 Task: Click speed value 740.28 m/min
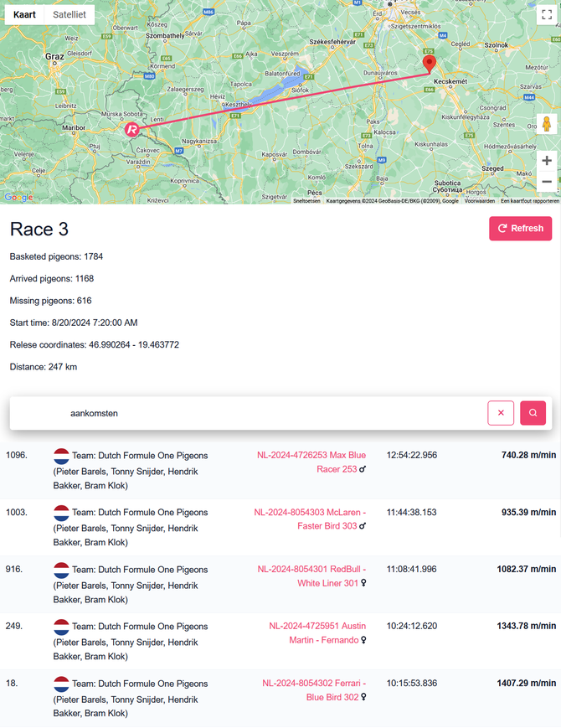tap(528, 455)
